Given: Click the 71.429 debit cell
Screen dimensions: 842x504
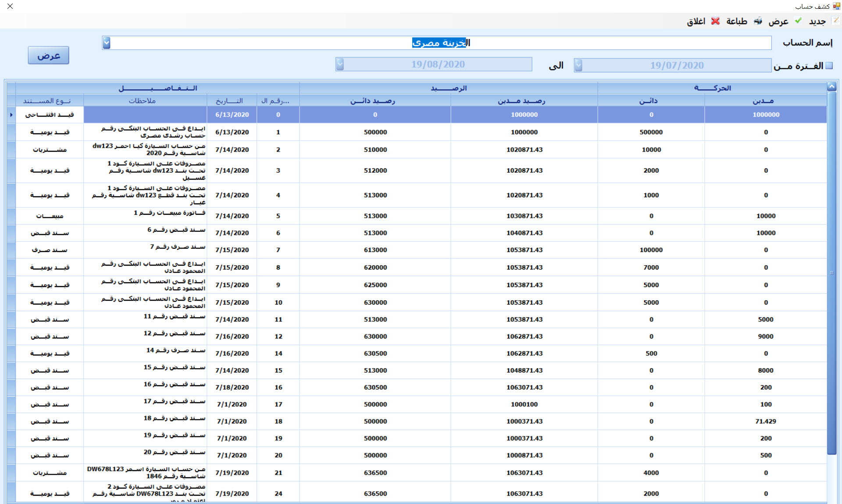Looking at the screenshot, I should coord(766,421).
